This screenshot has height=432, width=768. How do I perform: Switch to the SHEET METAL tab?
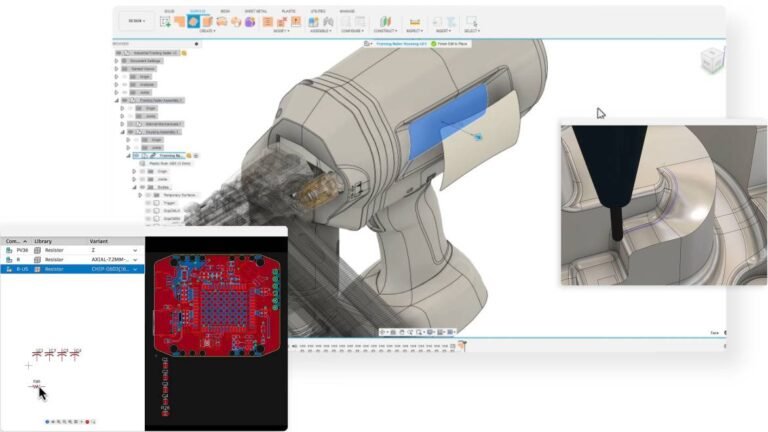click(x=256, y=11)
